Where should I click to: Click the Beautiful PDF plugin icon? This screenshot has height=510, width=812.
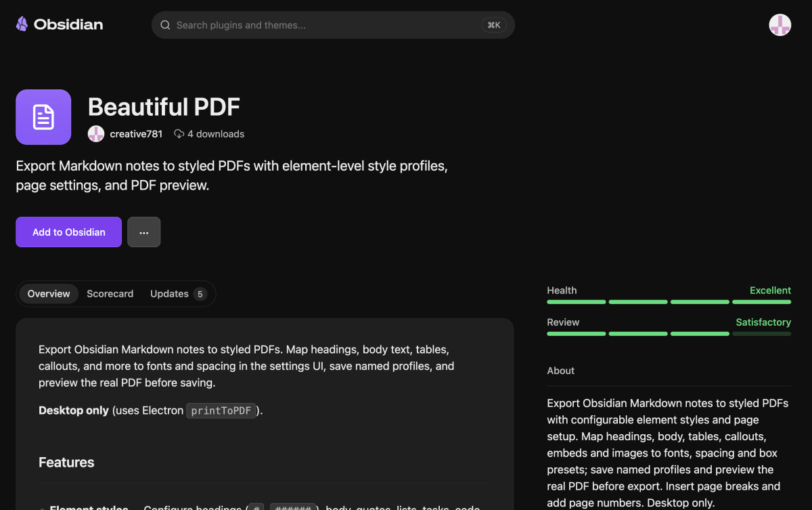[x=43, y=117]
